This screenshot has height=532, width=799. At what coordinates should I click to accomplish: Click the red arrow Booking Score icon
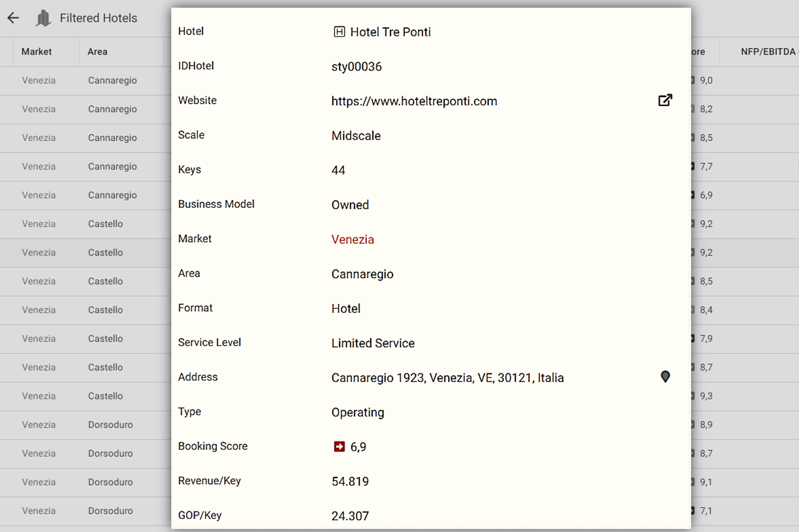pyautogui.click(x=339, y=447)
